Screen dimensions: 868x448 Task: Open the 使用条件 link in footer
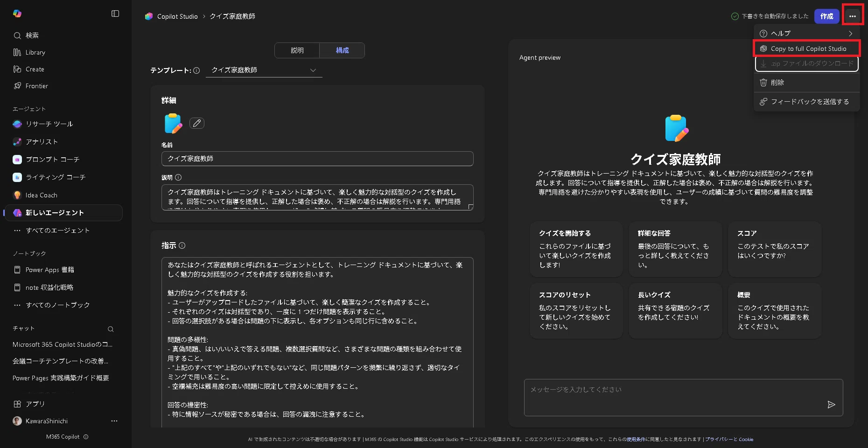636,439
